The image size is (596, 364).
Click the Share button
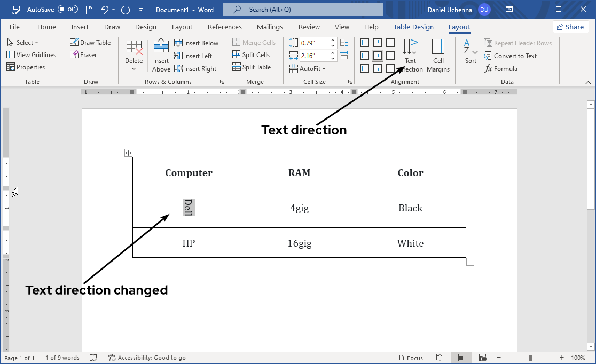tap(570, 27)
